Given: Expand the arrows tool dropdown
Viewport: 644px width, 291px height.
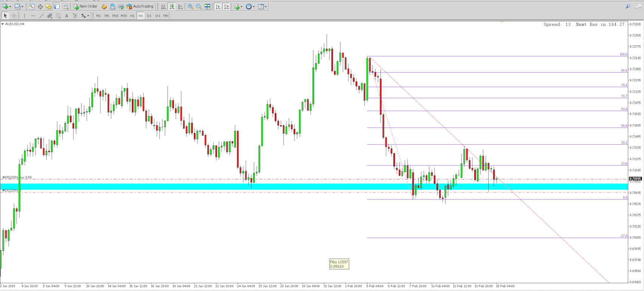Looking at the screenshot, I should (88, 15).
